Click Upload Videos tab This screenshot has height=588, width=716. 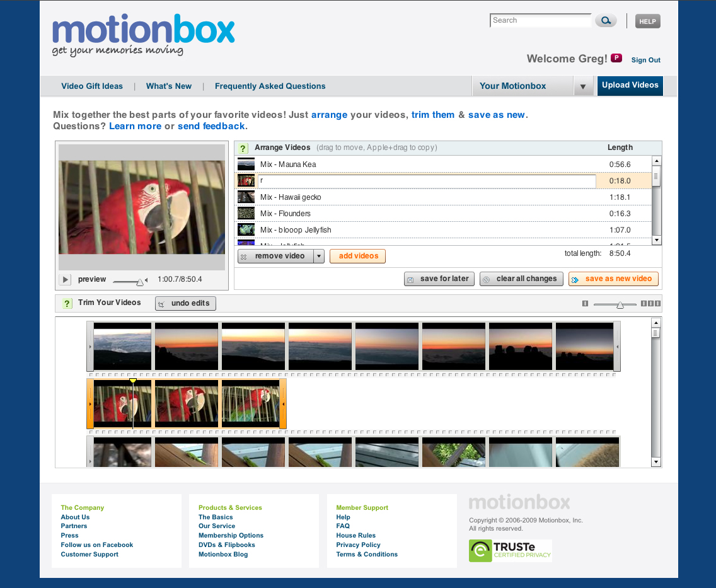click(630, 85)
